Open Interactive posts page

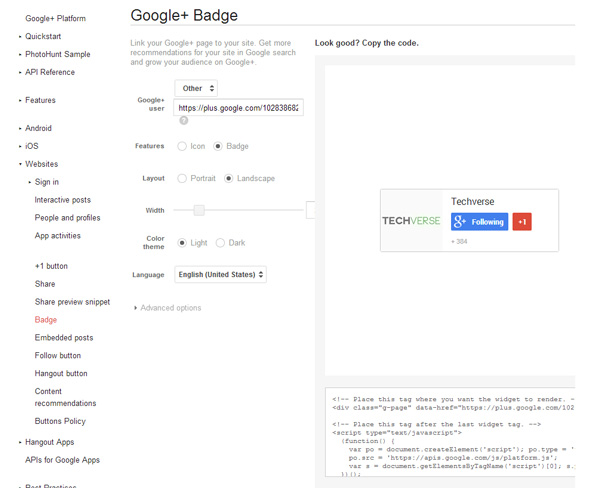coord(63,200)
